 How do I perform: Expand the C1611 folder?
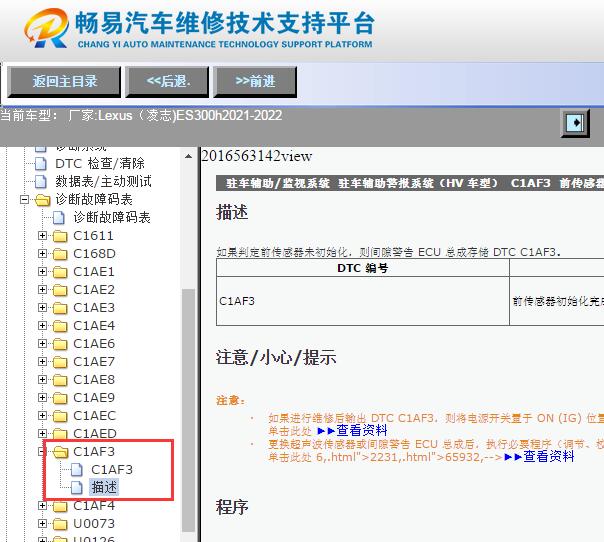pos(42,235)
